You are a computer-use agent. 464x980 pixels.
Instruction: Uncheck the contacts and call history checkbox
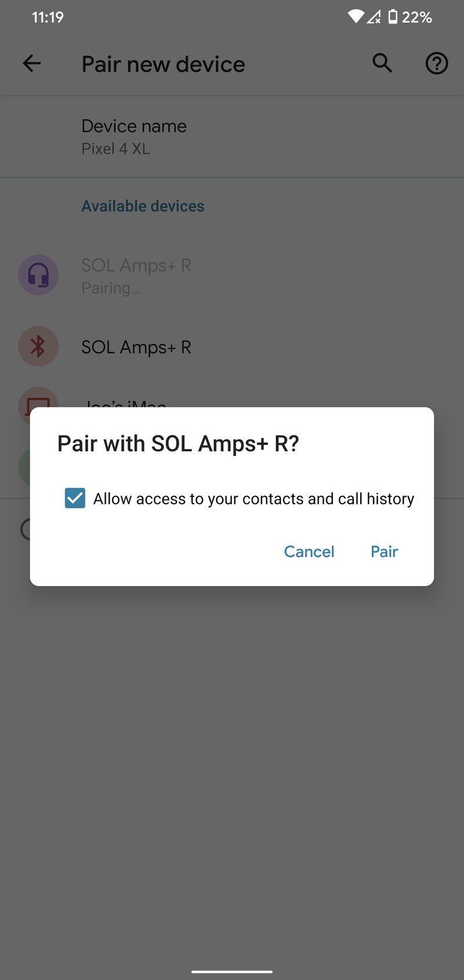tap(75, 498)
